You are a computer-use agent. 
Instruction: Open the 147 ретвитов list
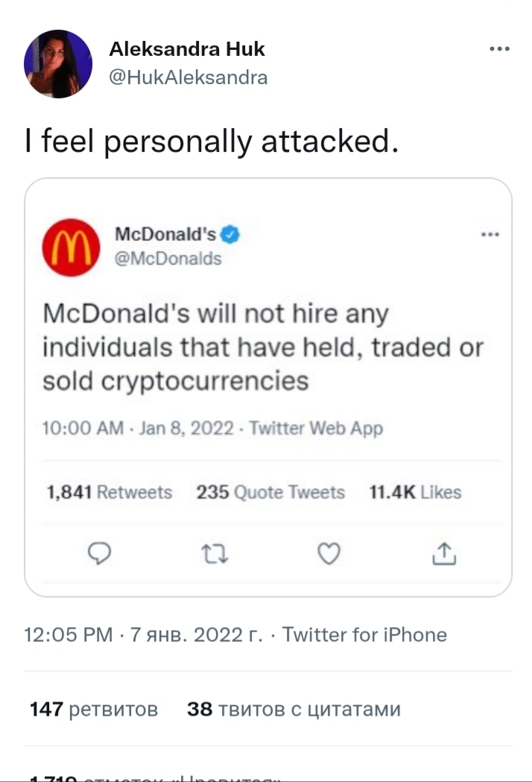coord(94,709)
